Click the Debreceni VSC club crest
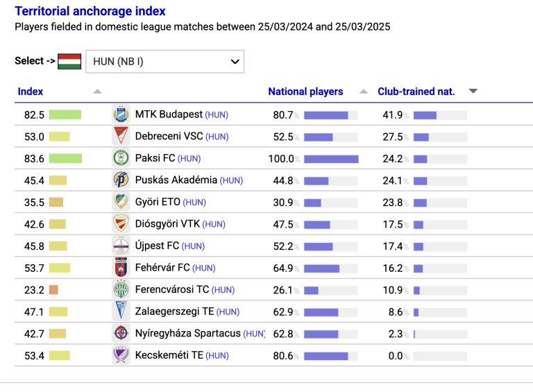533x392 pixels. coord(121,136)
